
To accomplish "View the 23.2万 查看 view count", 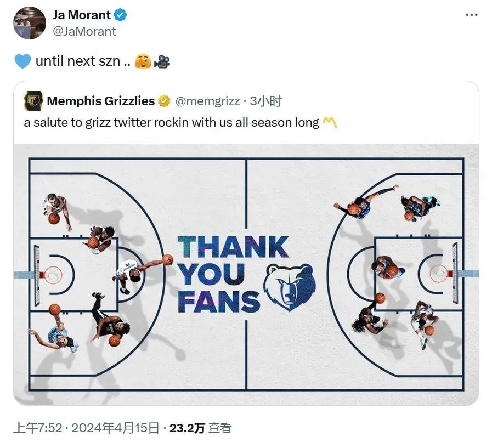I will 200,428.
